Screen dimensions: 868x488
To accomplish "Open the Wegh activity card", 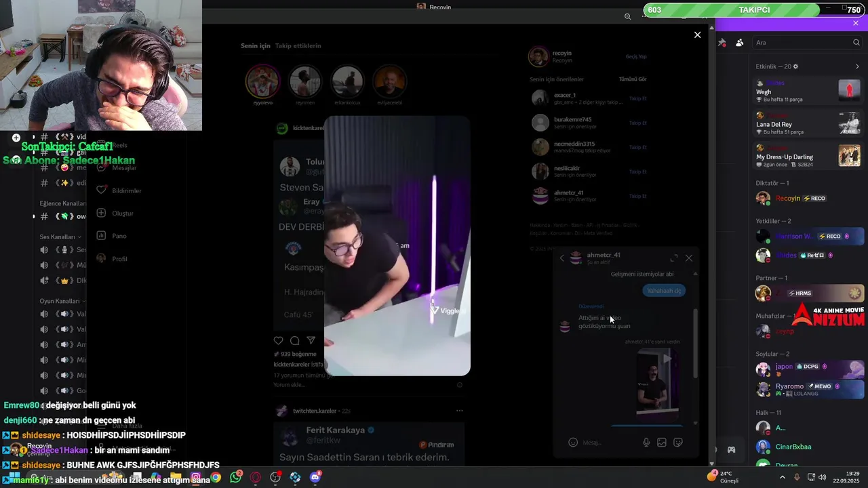I will (808, 91).
